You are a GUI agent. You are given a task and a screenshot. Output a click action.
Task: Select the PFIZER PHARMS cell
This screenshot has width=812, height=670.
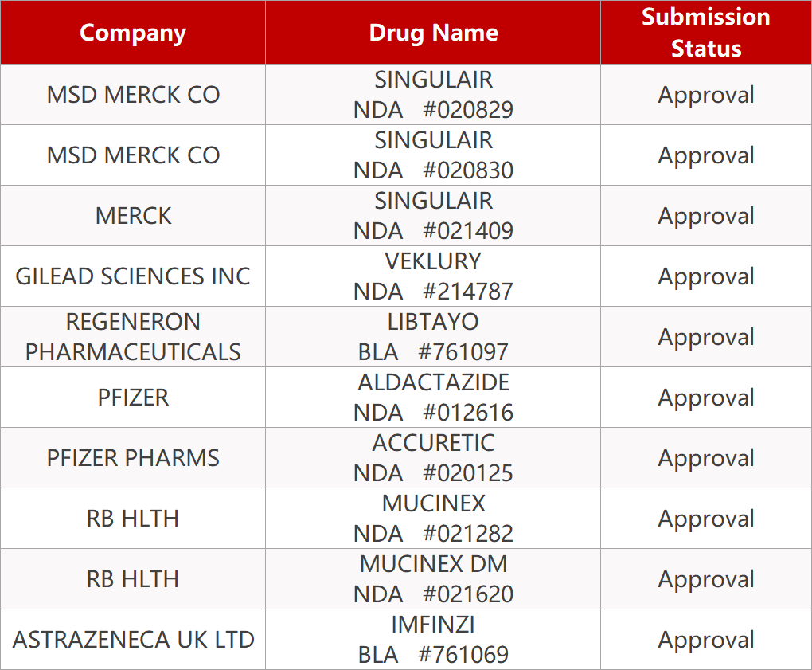point(133,457)
